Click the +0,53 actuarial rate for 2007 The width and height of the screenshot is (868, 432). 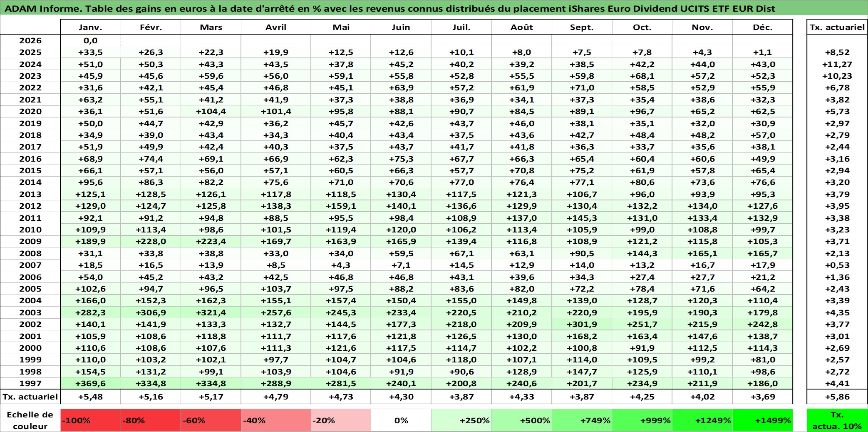(837, 265)
